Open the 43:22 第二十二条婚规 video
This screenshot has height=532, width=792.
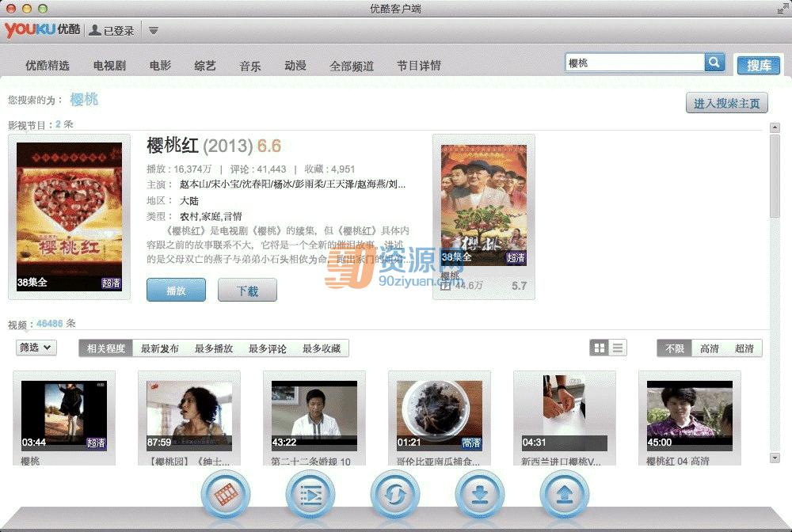click(314, 416)
